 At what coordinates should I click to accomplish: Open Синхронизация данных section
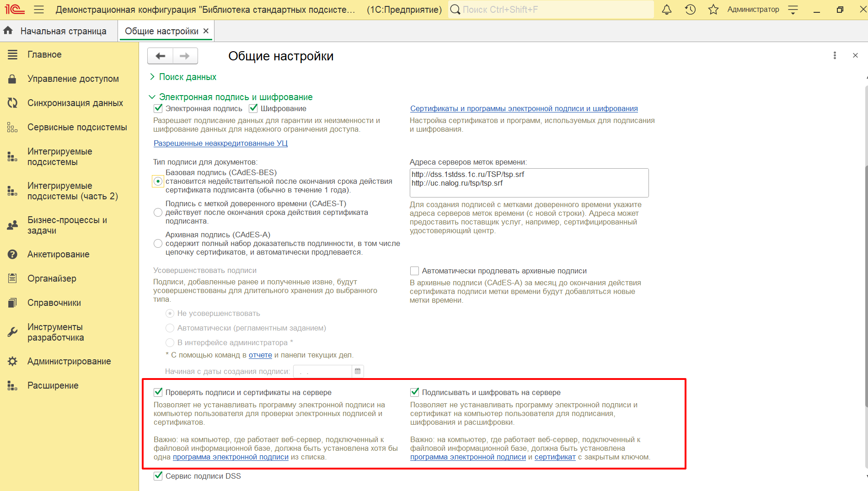click(75, 103)
